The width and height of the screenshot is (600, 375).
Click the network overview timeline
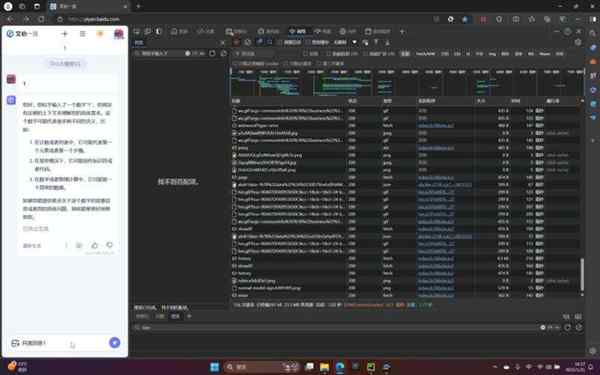click(407, 82)
